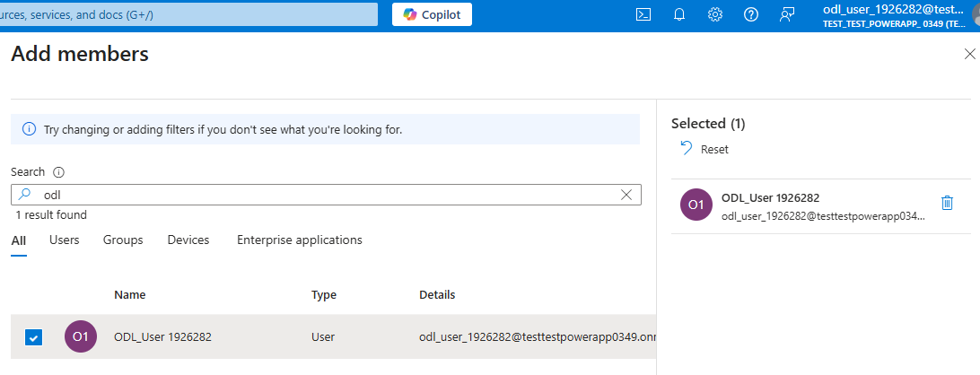Open the help question mark icon
The width and height of the screenshot is (980, 375).
click(x=751, y=14)
